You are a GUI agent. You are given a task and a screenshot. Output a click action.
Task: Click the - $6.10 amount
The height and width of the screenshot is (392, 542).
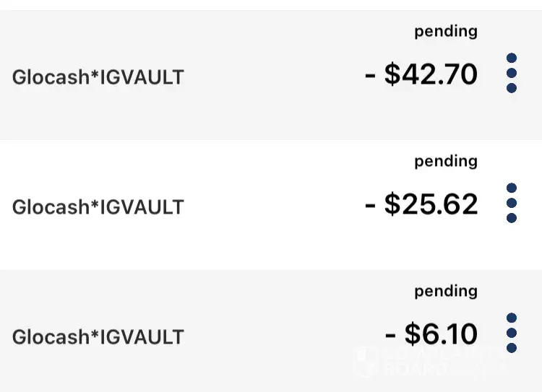tap(432, 334)
